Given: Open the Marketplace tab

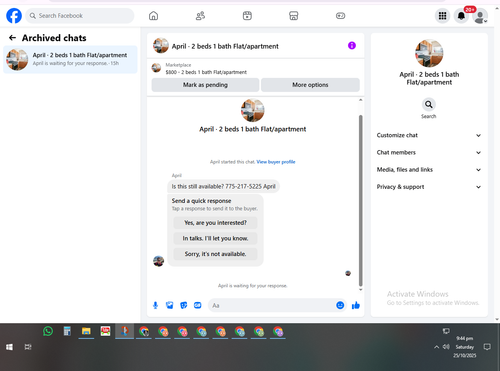Looking at the screenshot, I should [x=294, y=16].
